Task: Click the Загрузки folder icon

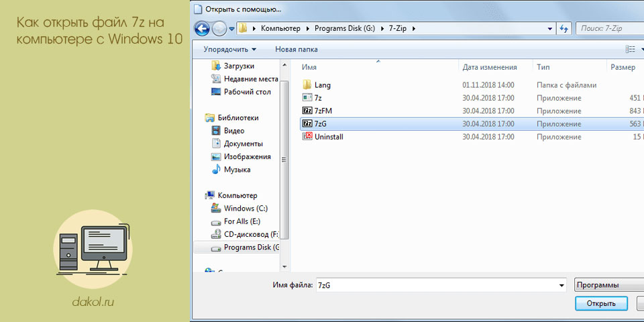Action: pyautogui.click(x=216, y=66)
